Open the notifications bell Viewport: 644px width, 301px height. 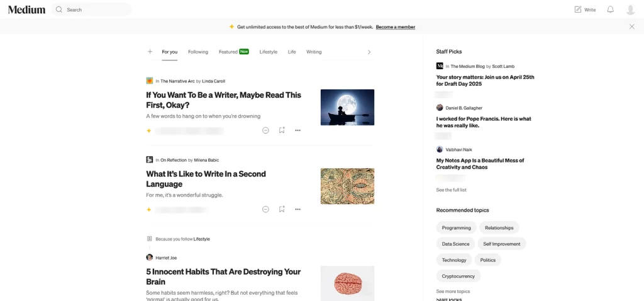tap(610, 9)
